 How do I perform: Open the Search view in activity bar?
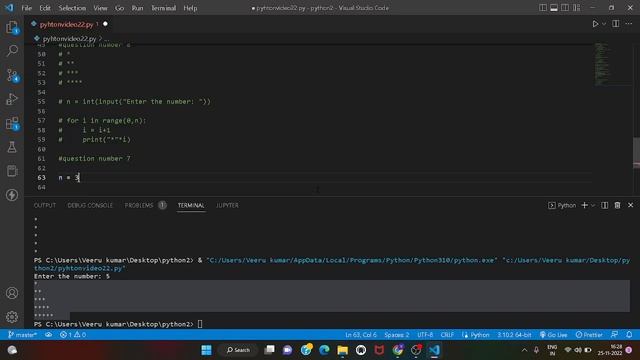click(x=12, y=51)
